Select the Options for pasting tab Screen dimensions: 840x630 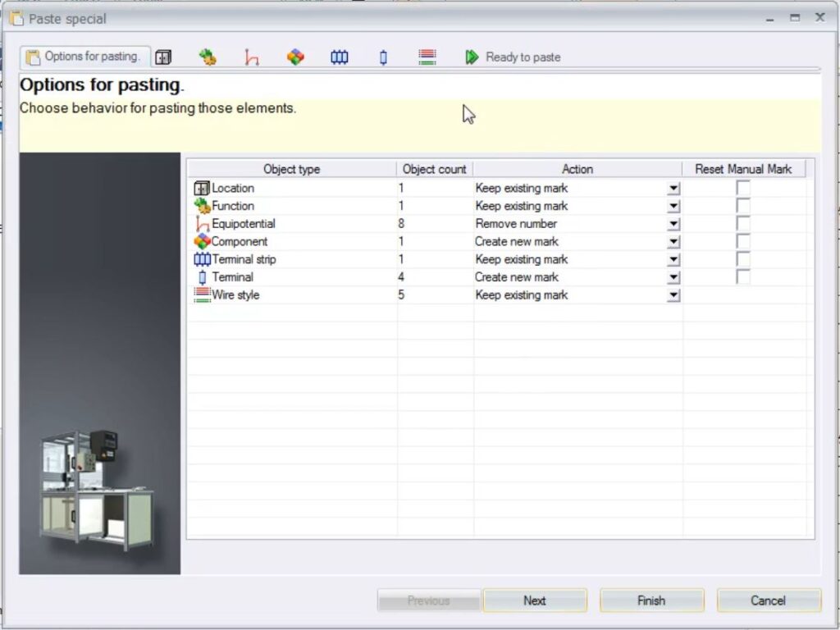(x=84, y=57)
